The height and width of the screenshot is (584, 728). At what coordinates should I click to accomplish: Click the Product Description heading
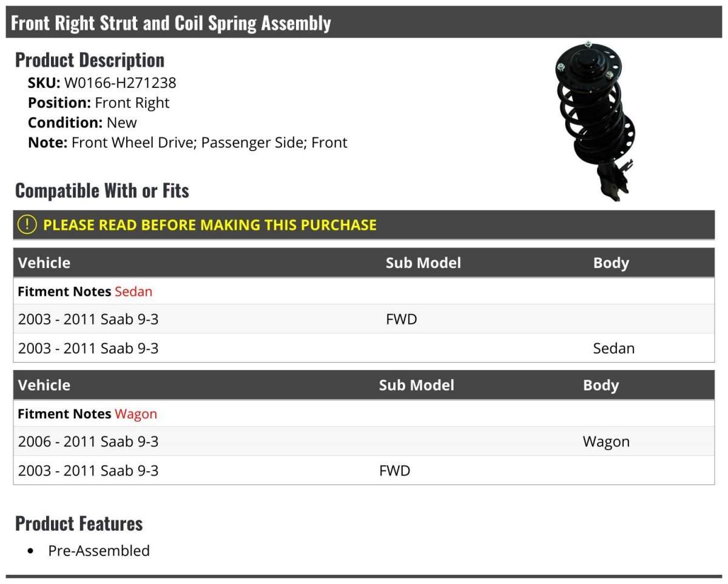click(90, 60)
